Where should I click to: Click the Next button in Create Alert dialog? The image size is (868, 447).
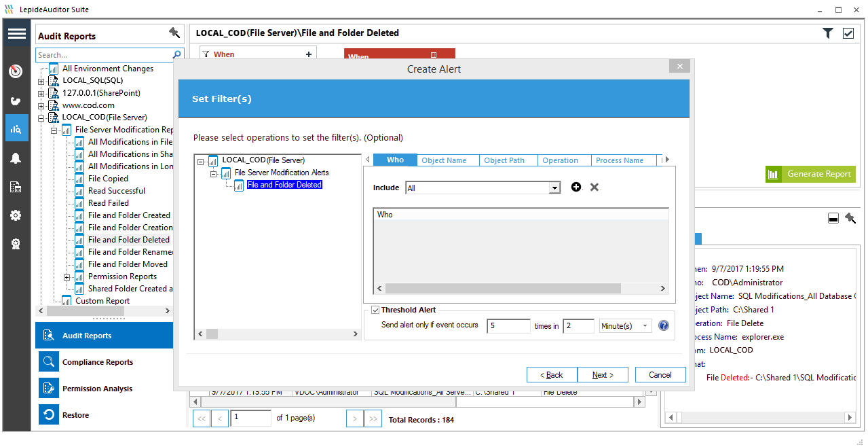pos(602,374)
